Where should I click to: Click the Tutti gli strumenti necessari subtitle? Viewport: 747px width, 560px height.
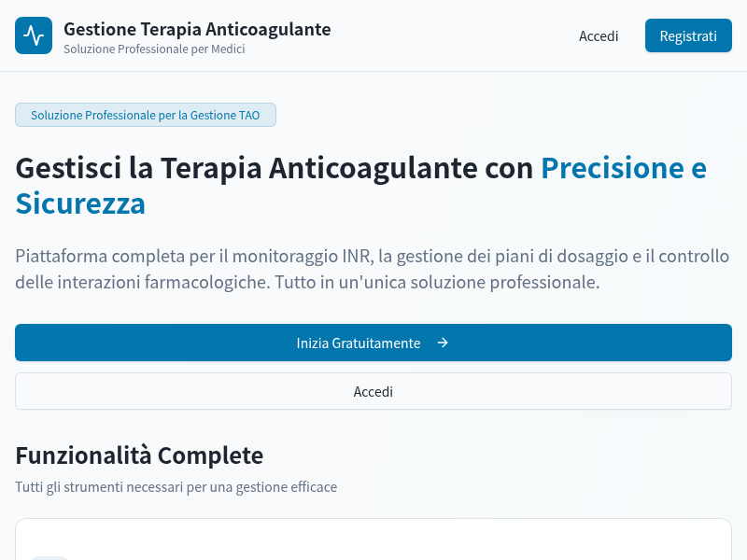[x=176, y=487]
